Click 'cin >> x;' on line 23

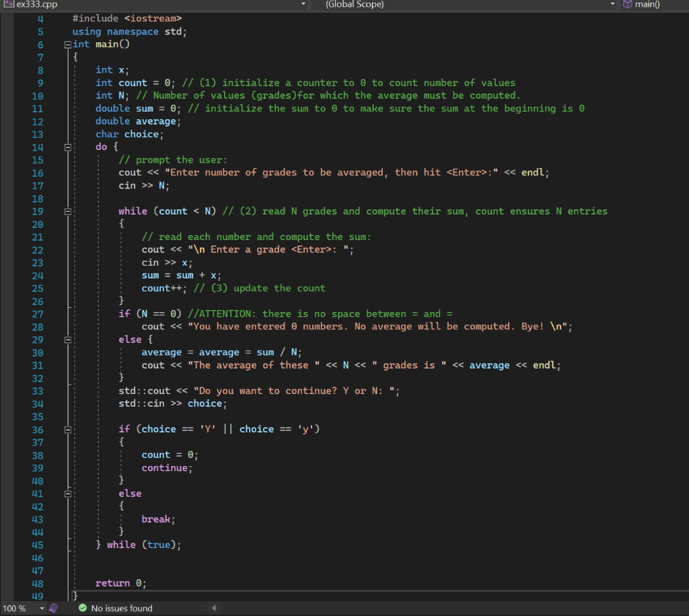[167, 262]
